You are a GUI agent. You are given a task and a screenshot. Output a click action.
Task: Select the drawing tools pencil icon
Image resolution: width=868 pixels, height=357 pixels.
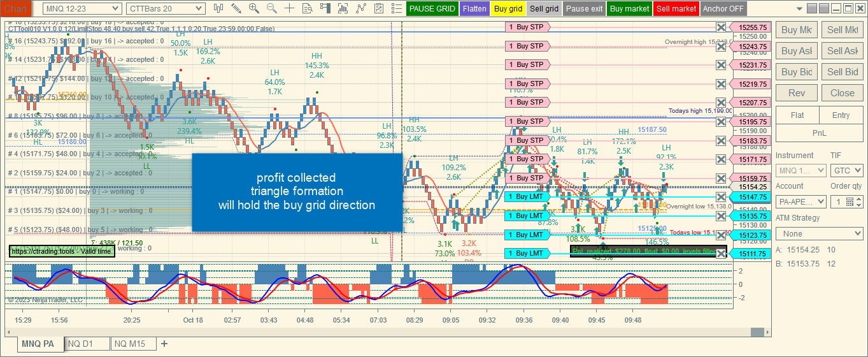tap(236, 8)
